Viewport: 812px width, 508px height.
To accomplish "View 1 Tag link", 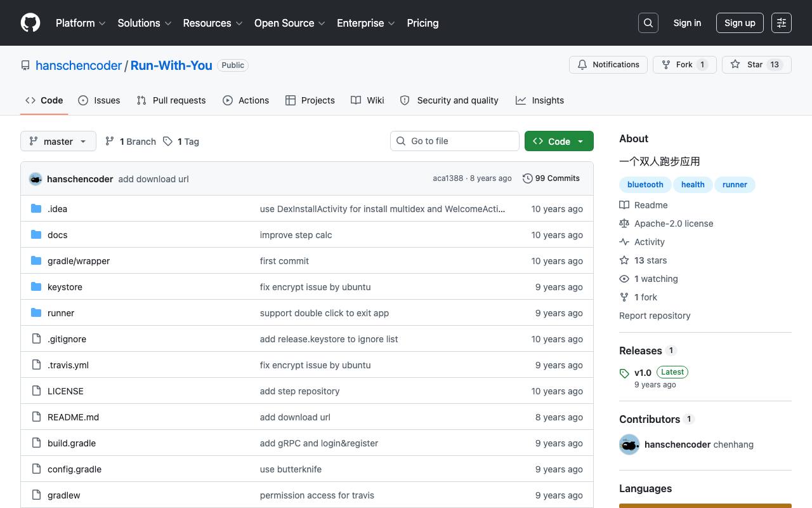I will (x=181, y=142).
